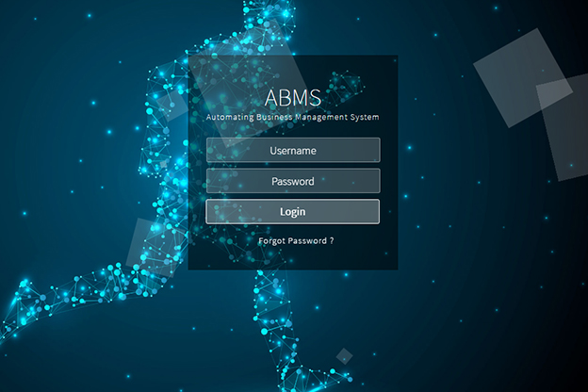Select the Automating Business Management System tagline

[x=293, y=118]
